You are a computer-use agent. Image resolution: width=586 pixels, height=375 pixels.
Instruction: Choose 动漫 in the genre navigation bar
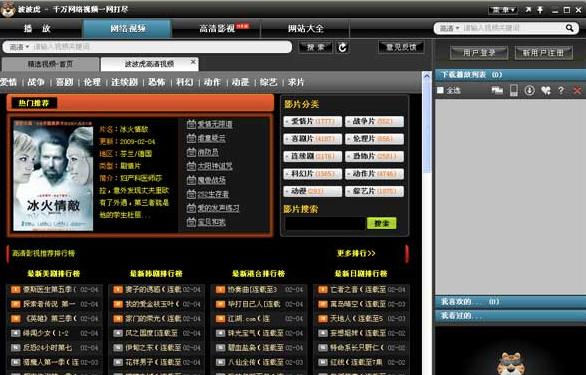coord(240,82)
